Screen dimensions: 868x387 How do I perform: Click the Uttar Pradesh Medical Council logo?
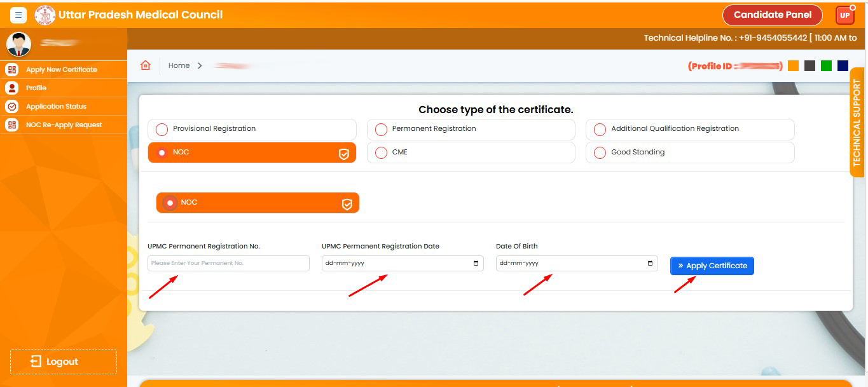45,15
